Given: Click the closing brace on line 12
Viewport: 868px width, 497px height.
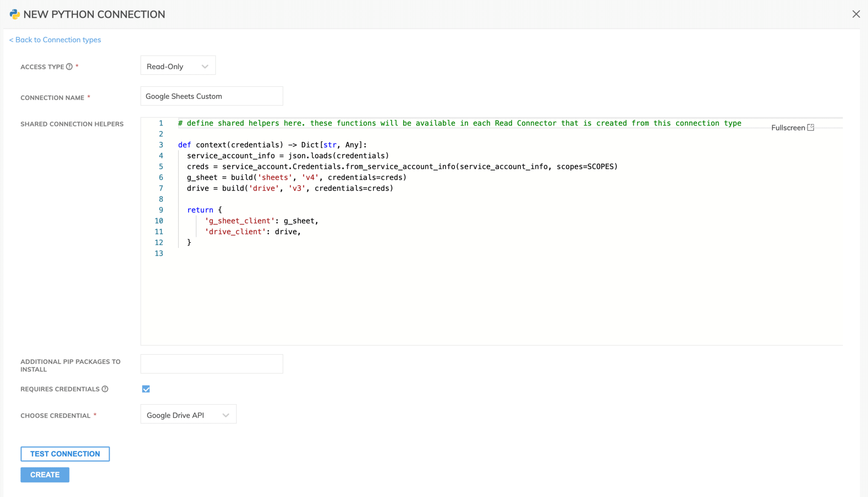Looking at the screenshot, I should coord(189,242).
